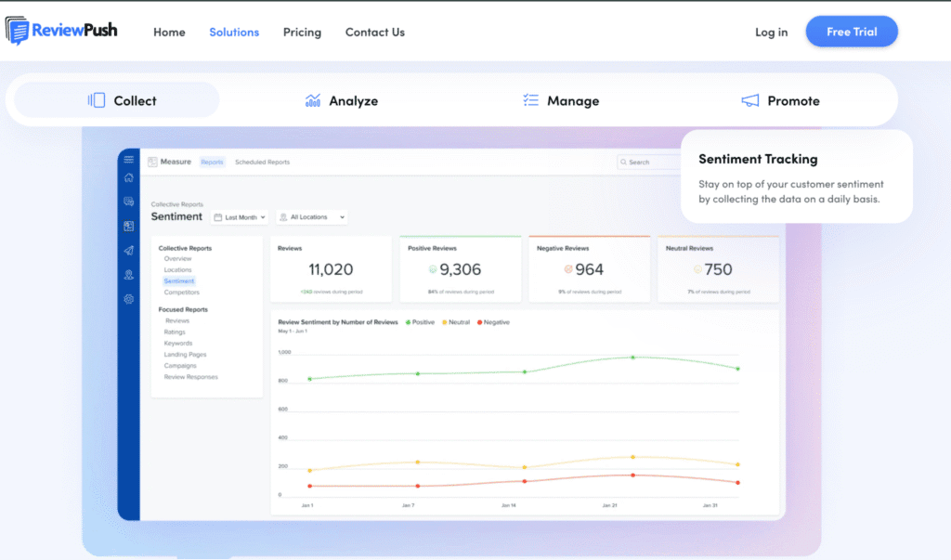Open the Competitors report link
Screen dimensions: 951x560
point(182,292)
